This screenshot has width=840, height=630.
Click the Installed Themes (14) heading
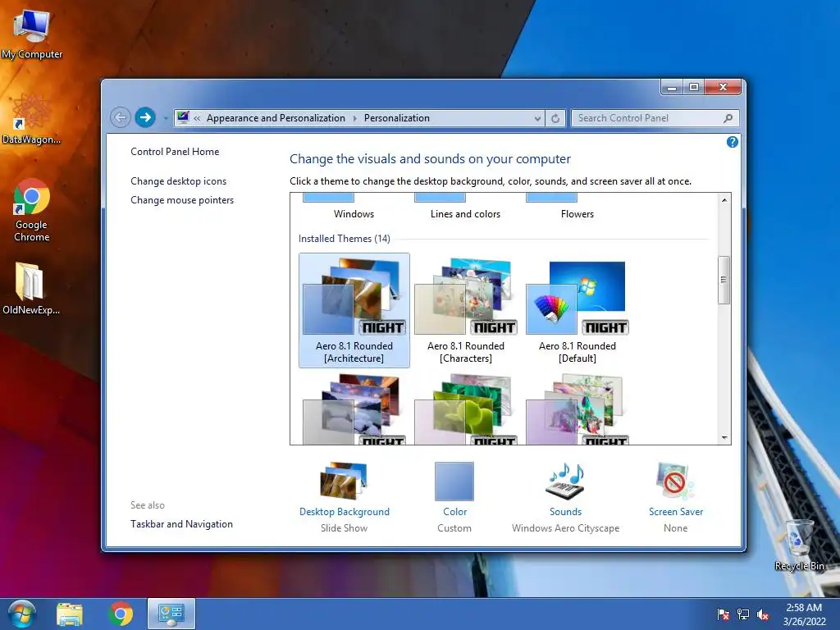pyautogui.click(x=344, y=239)
